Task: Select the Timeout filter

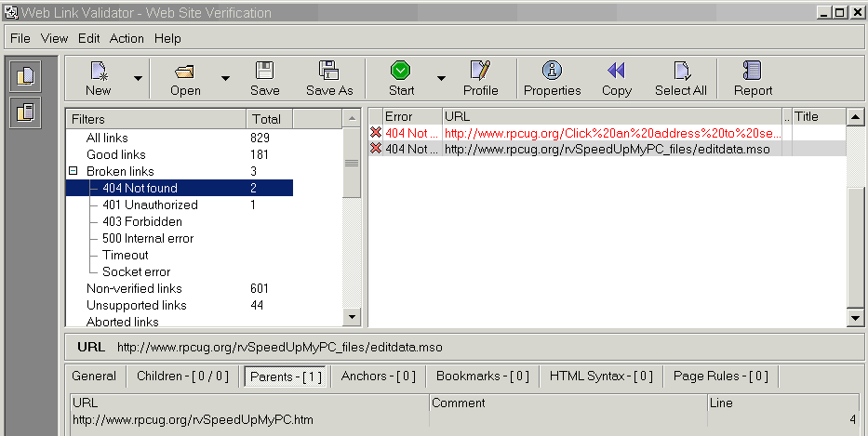Action: point(125,255)
